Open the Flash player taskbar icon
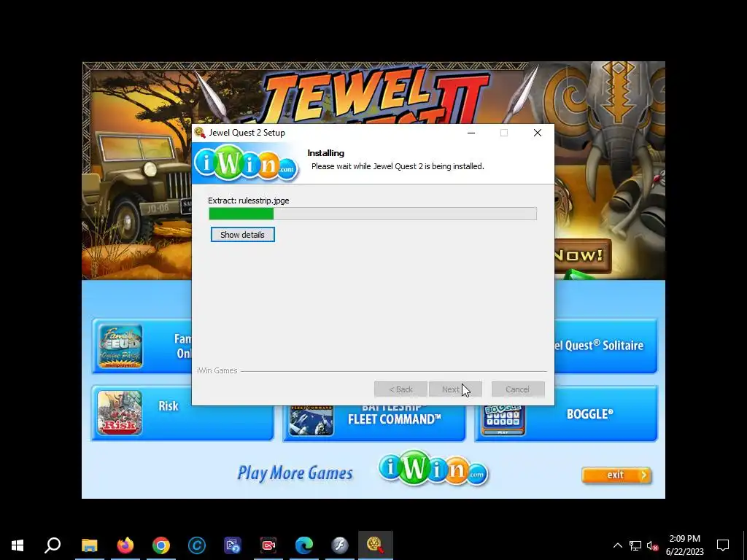The width and height of the screenshot is (747, 560). pos(340,545)
